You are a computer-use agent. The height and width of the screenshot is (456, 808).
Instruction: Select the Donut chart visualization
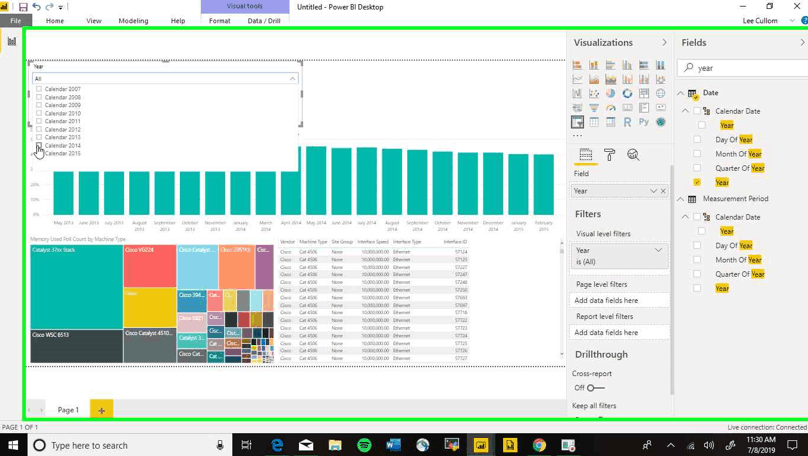tap(627, 93)
